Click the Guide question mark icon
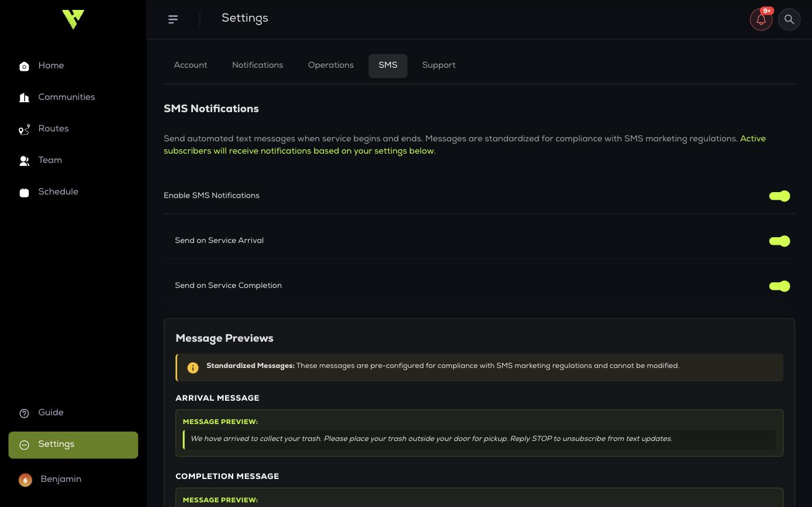 pos(24,414)
